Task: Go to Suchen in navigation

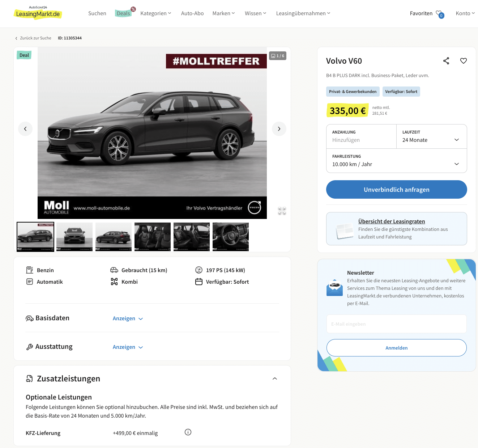Action: coord(97,13)
